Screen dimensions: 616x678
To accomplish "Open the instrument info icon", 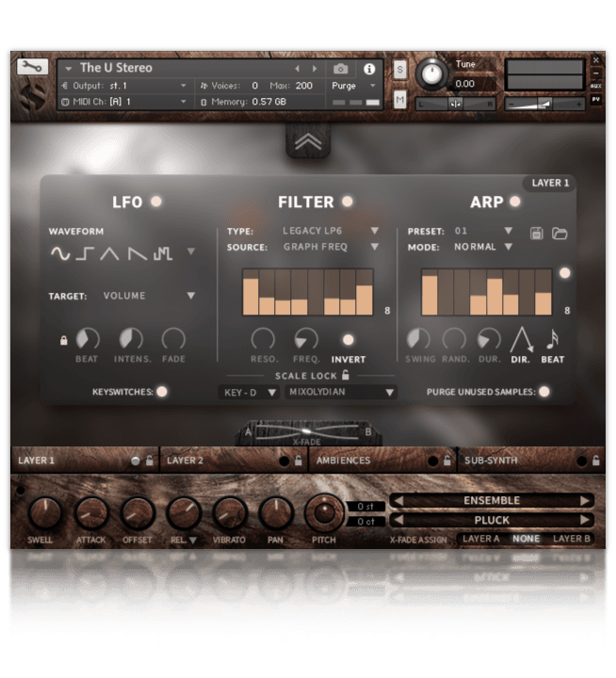I will [369, 69].
